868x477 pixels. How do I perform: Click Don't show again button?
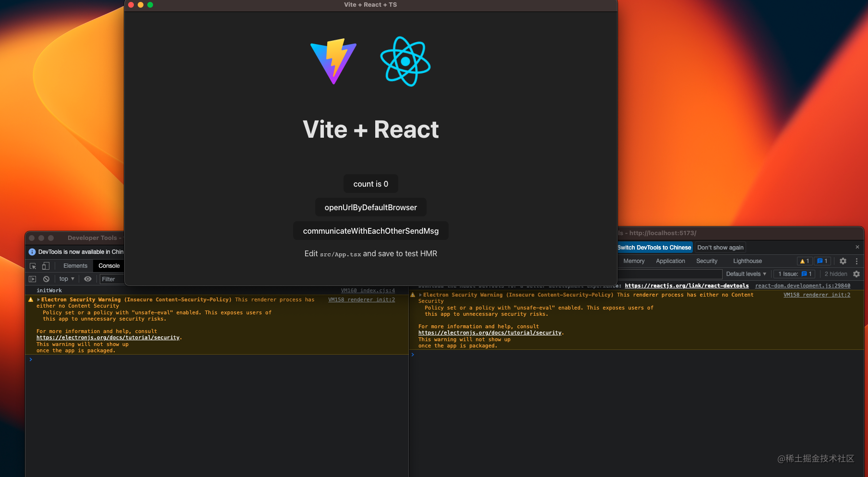[720, 248]
